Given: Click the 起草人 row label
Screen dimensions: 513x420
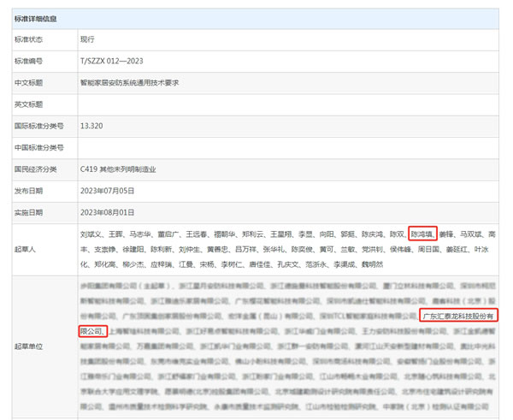Looking at the screenshot, I should pyautogui.click(x=25, y=250).
